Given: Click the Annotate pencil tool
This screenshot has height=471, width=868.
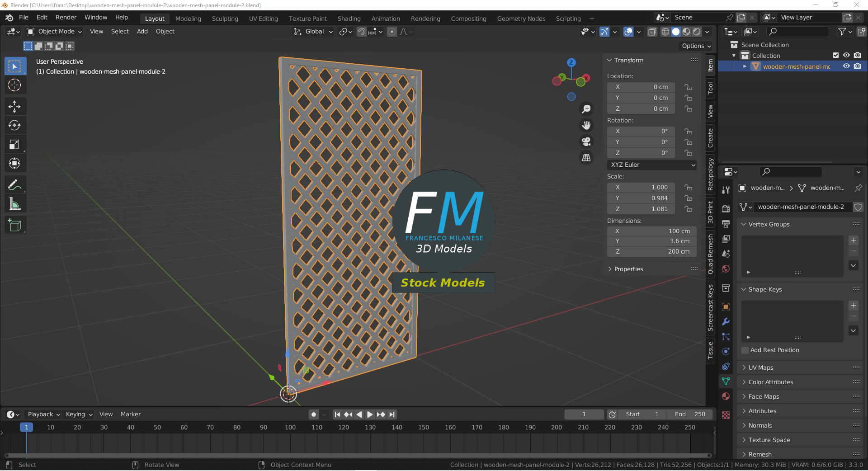Looking at the screenshot, I should pos(14,185).
